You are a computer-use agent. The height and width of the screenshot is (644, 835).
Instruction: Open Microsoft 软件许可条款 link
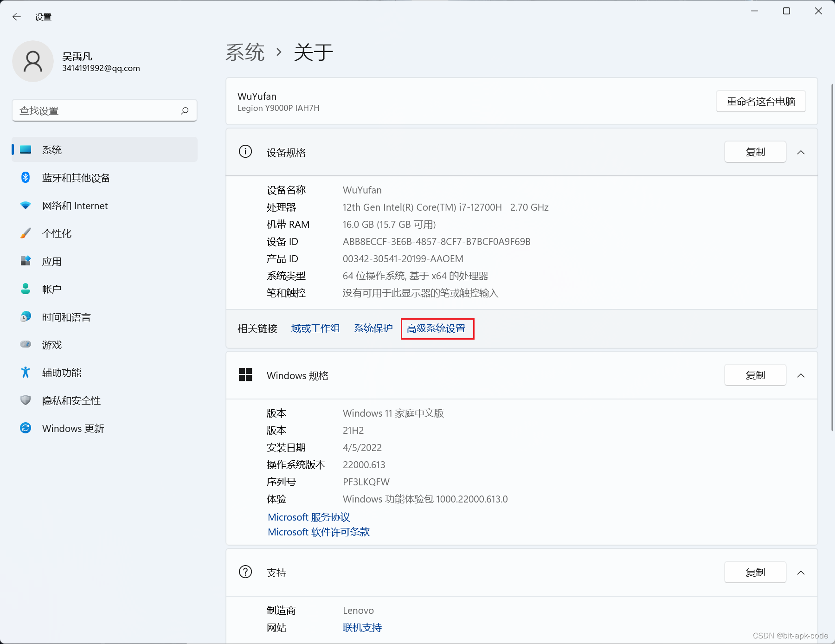[x=319, y=532]
